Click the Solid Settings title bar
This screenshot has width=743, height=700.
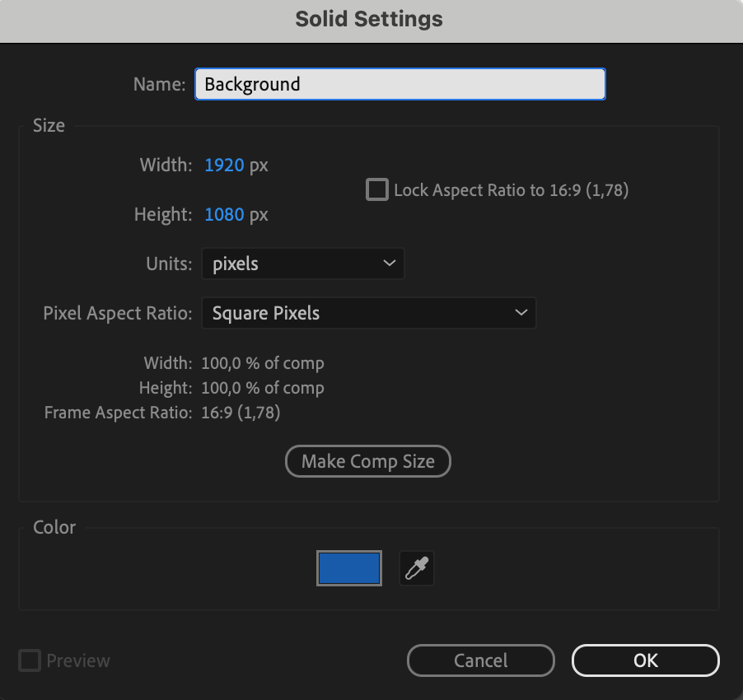[369, 20]
